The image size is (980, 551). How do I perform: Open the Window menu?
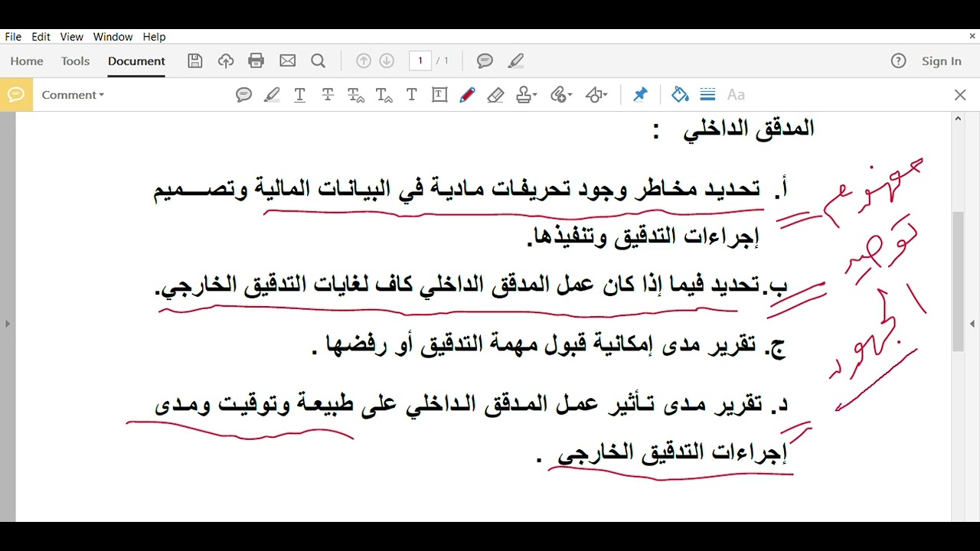113,37
